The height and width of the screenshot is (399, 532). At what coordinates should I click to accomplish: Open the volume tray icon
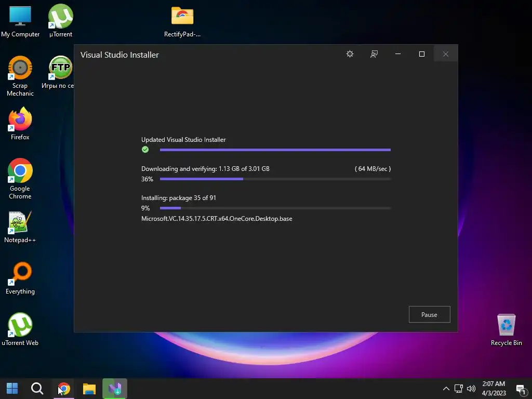471,389
